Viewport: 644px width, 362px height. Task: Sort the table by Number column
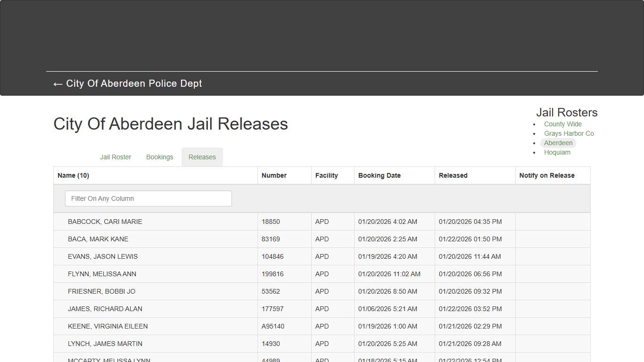click(x=274, y=175)
